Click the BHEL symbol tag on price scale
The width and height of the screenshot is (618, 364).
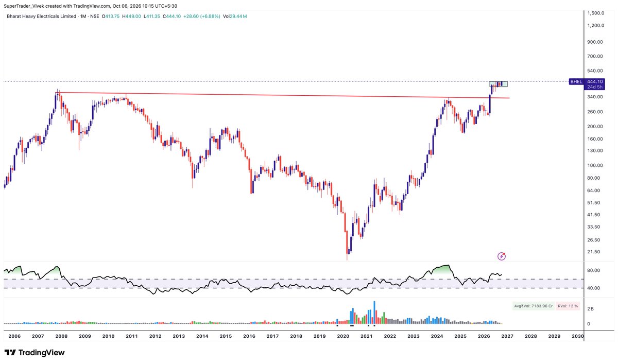coord(576,82)
